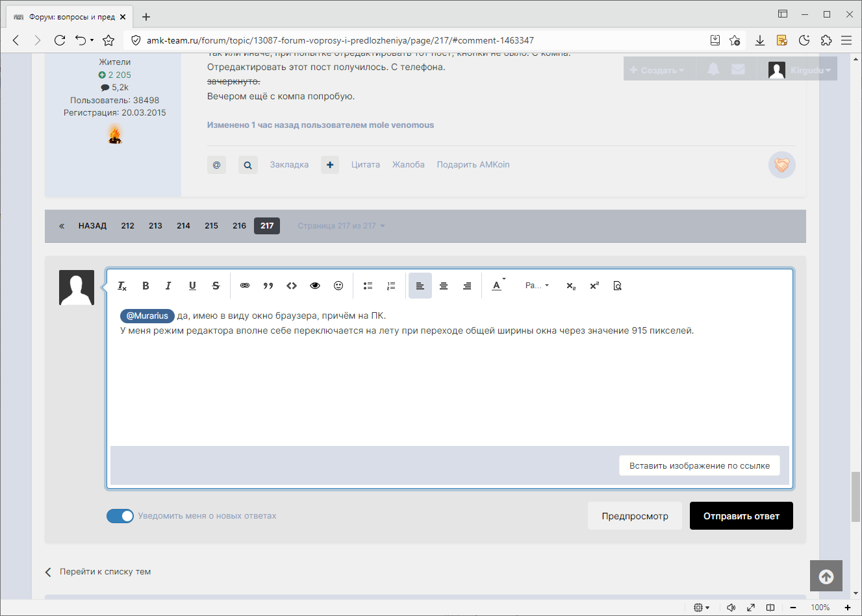Expand the font size dropdown
This screenshot has width=862, height=616.
coord(537,286)
